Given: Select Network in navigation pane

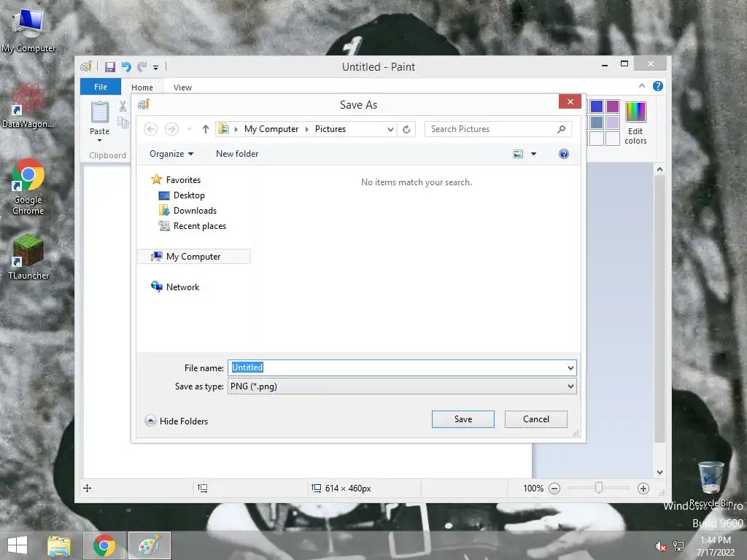Looking at the screenshot, I should tap(175, 287).
